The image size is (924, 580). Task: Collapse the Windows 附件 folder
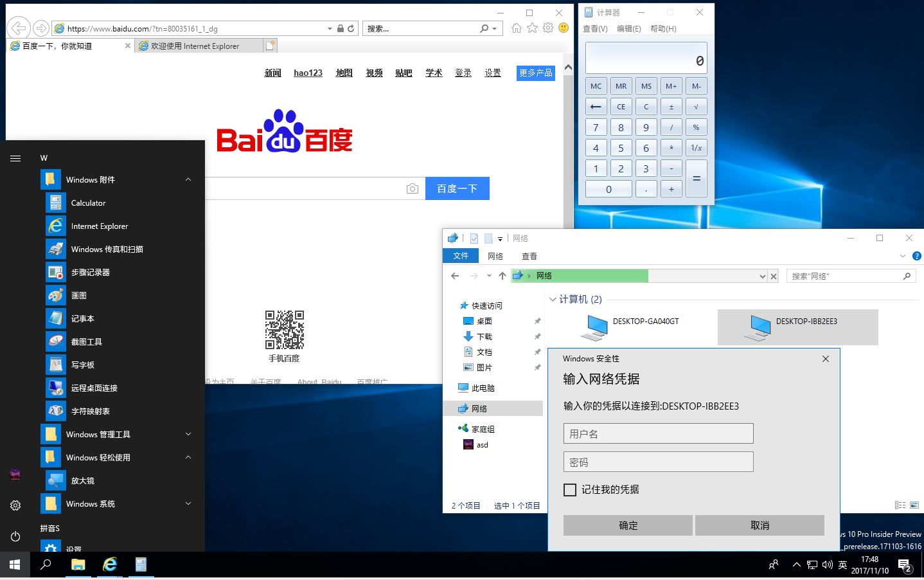point(188,179)
